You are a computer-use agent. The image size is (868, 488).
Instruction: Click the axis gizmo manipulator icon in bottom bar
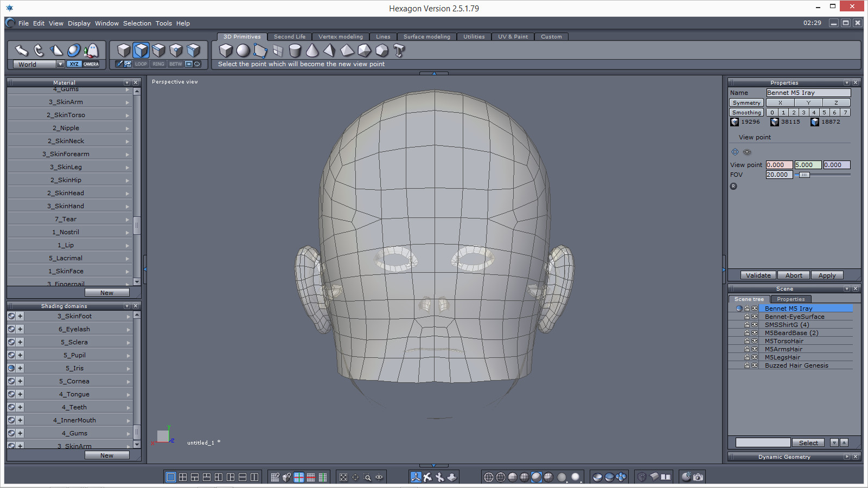[x=416, y=477]
